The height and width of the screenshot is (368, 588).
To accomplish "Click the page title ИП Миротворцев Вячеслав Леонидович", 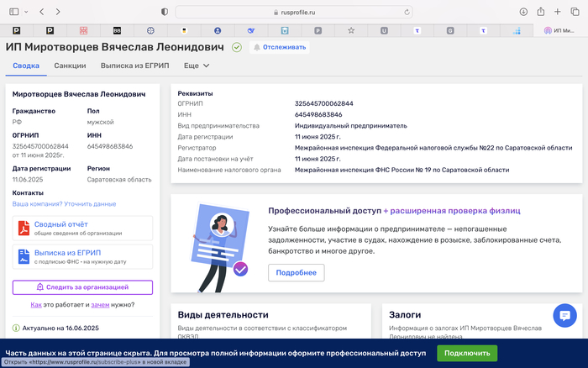I will (115, 47).
